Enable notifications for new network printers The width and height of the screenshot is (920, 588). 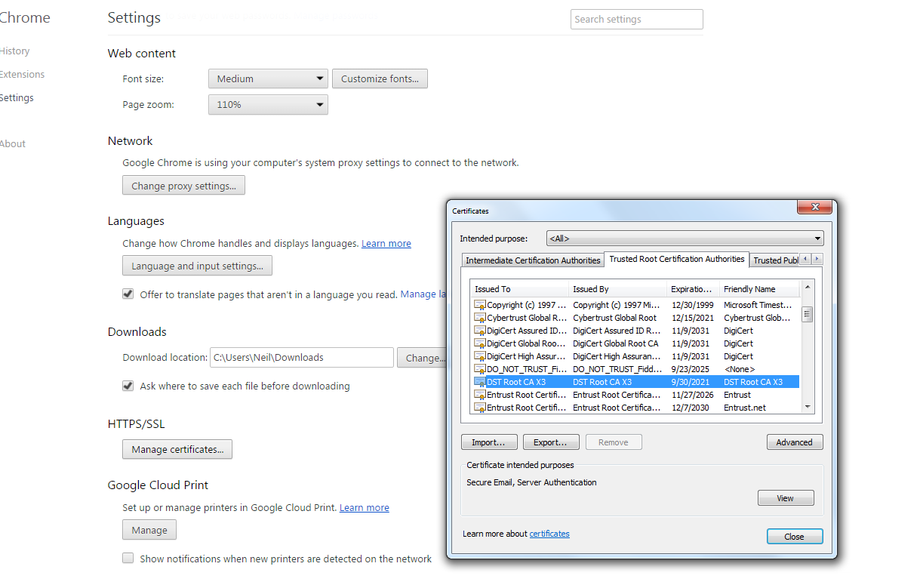click(128, 559)
